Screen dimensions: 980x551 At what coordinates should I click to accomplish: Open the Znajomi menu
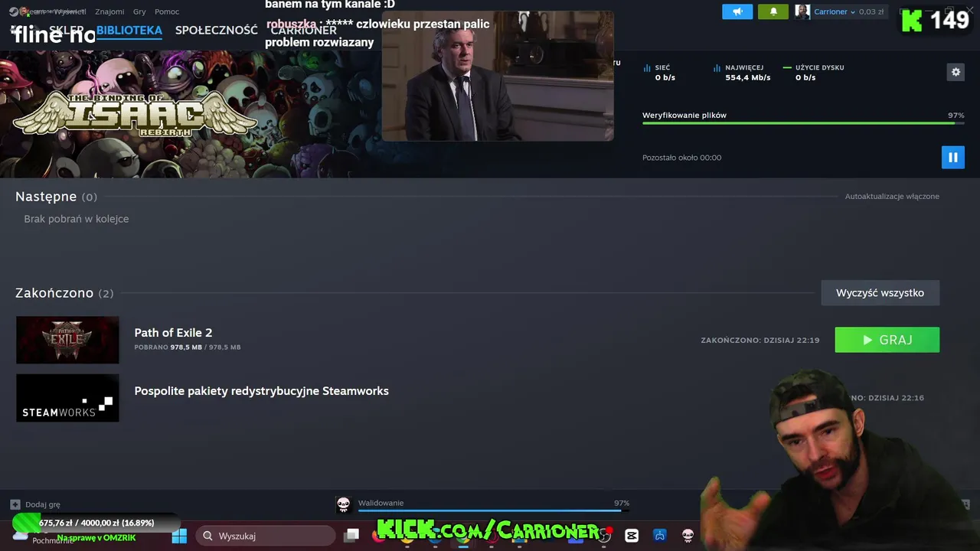coord(109,11)
